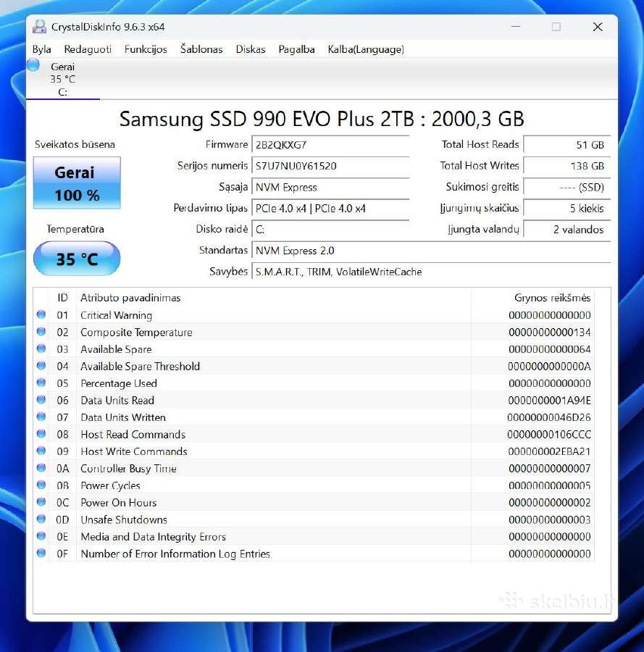Click the Grynos reikšmės column header
Viewport: 644px width, 652px height.
(532, 298)
